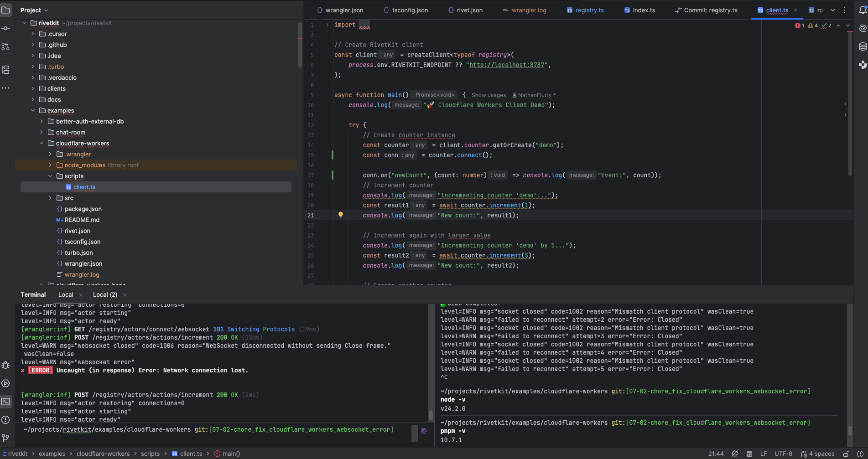Toggle the read-only lock in status bar

click(x=846, y=454)
